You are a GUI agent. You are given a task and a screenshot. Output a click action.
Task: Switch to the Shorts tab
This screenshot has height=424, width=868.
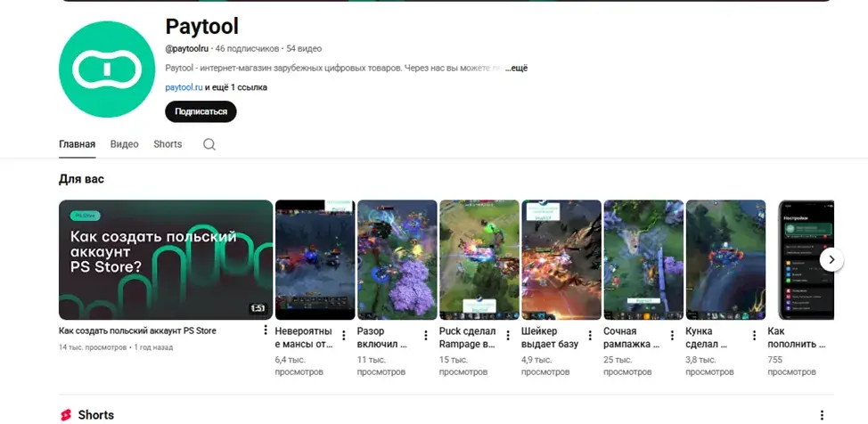168,144
